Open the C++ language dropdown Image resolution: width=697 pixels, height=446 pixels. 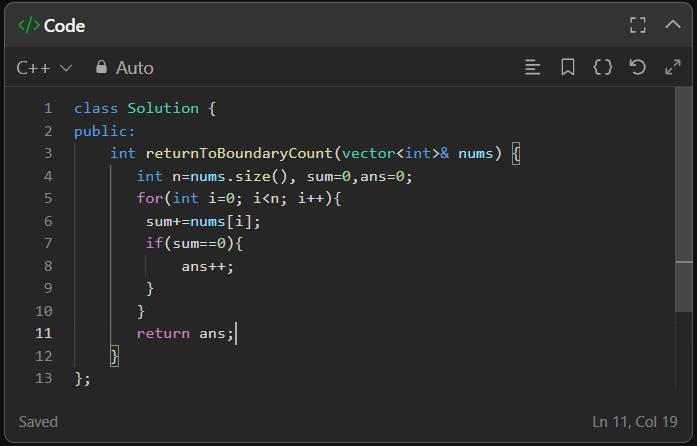coord(44,68)
